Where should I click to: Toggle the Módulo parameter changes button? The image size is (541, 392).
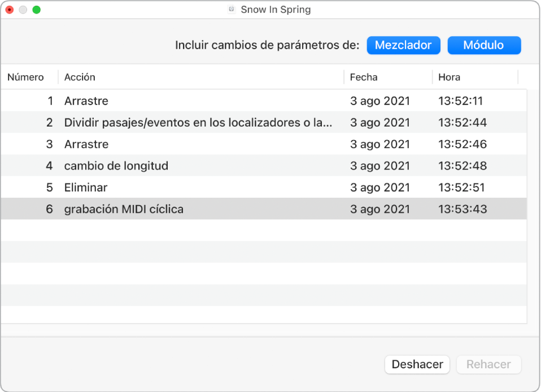coord(484,45)
